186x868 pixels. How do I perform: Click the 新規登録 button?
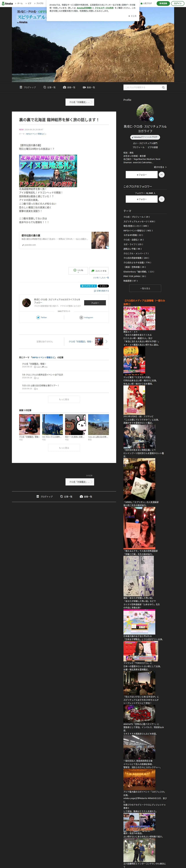pos(163,3)
